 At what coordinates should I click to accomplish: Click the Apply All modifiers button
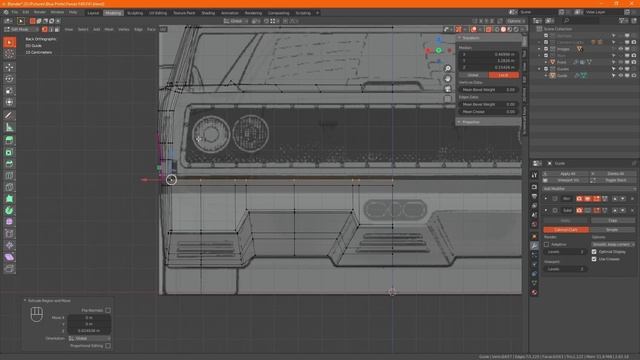pos(565,174)
